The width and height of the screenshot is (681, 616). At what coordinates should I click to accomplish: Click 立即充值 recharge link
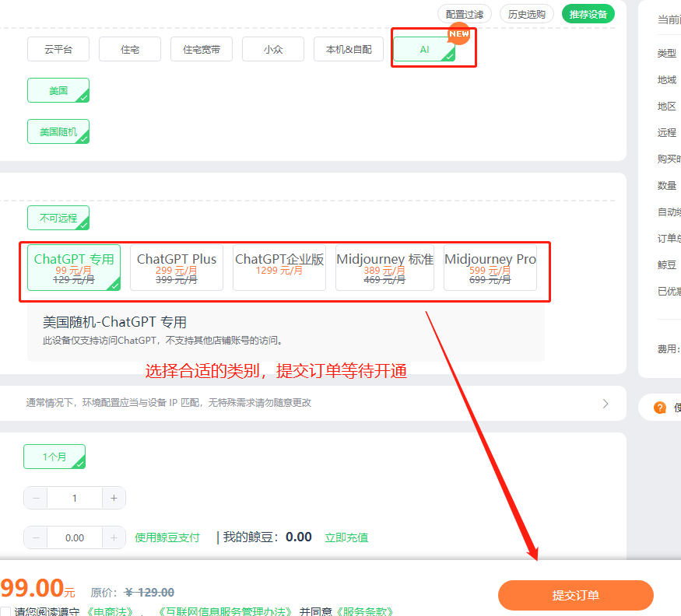346,538
